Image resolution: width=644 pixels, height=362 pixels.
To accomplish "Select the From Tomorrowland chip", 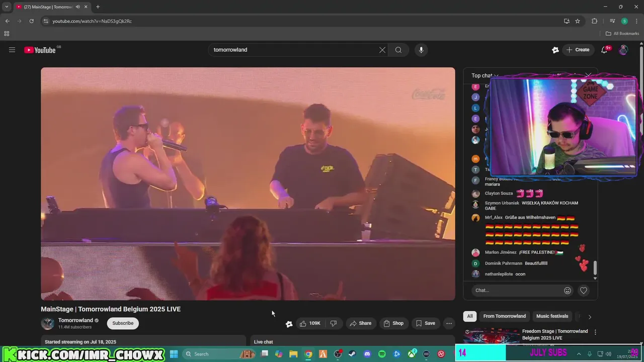I will (505, 316).
